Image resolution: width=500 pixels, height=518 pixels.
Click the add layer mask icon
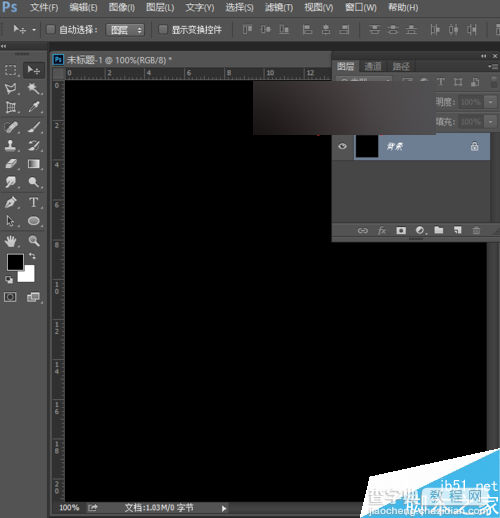pyautogui.click(x=401, y=230)
